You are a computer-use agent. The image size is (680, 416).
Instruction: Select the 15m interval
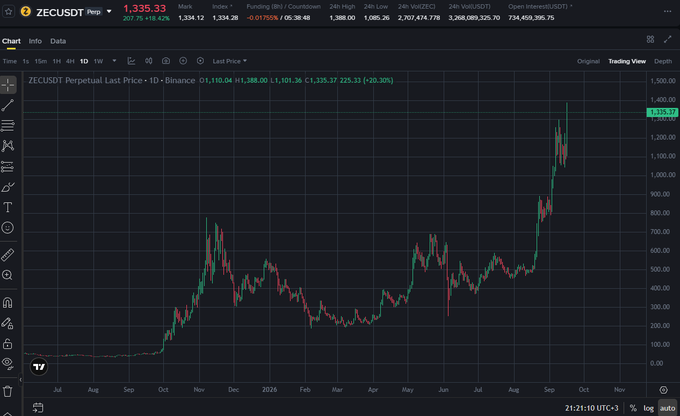(41, 61)
